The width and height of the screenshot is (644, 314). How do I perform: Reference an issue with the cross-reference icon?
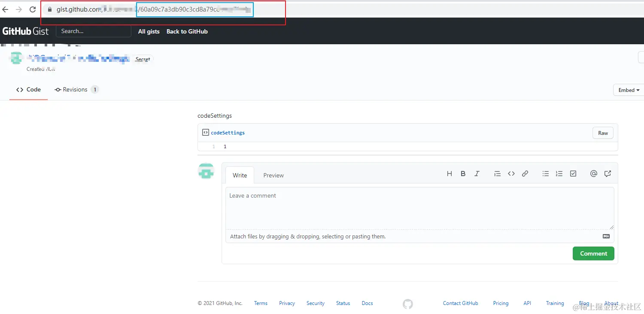[608, 174]
